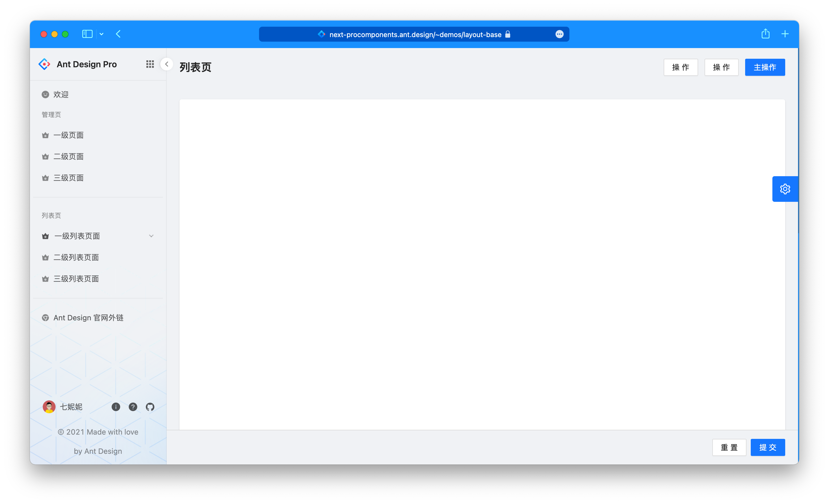The height and width of the screenshot is (504, 829).
Task: Open the browser tab group dropdown chevron
Action: click(x=101, y=34)
